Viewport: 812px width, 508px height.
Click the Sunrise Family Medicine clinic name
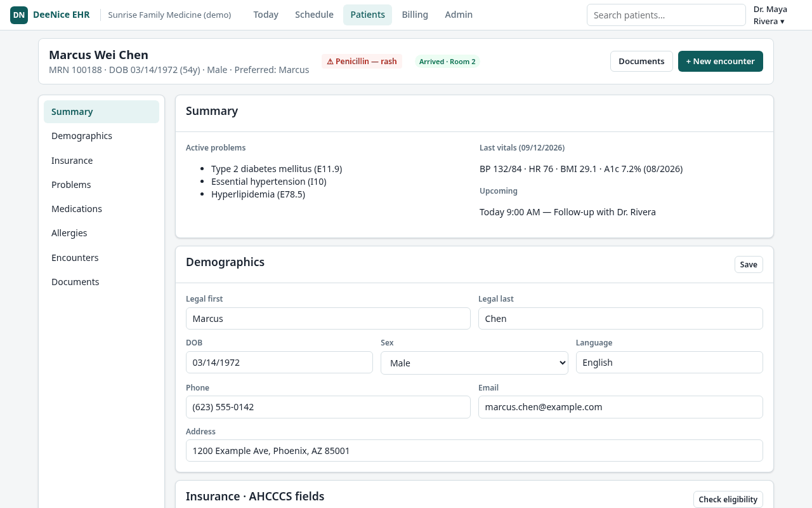point(169,15)
